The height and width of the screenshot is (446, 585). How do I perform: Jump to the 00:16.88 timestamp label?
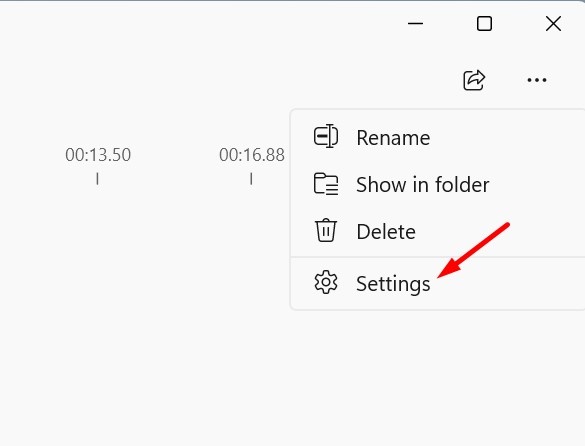[252, 155]
